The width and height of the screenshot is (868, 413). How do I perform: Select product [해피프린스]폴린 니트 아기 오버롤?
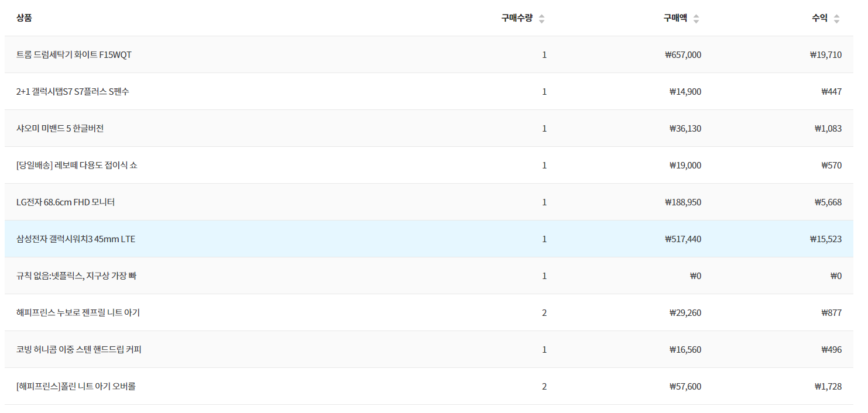76,387
